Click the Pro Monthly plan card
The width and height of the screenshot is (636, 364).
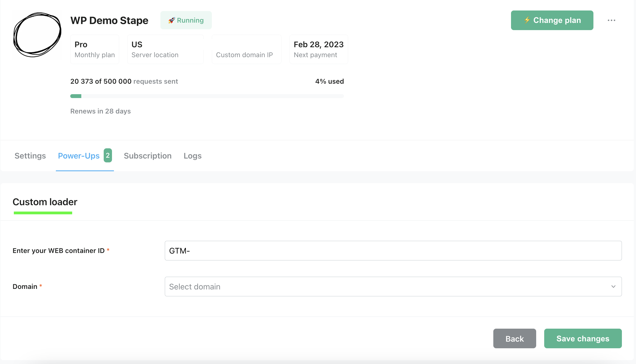coord(95,49)
